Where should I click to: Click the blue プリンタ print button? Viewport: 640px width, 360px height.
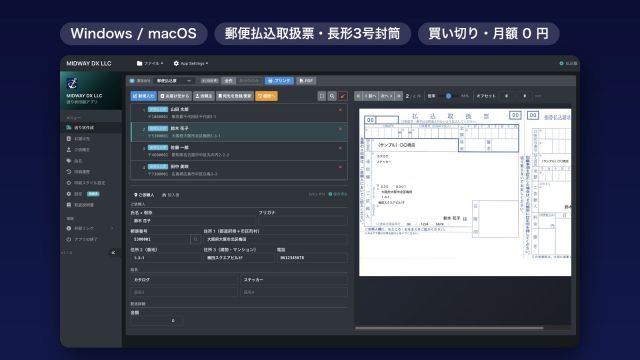(279, 81)
